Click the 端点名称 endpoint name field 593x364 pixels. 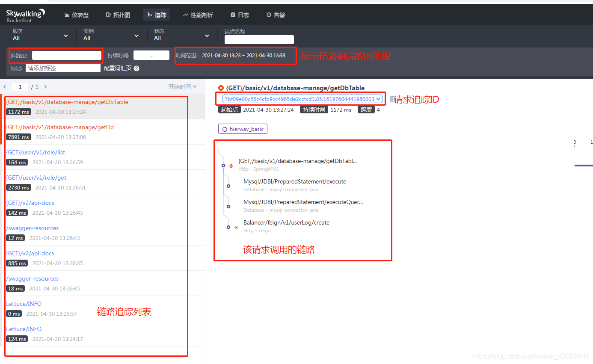[x=259, y=39]
